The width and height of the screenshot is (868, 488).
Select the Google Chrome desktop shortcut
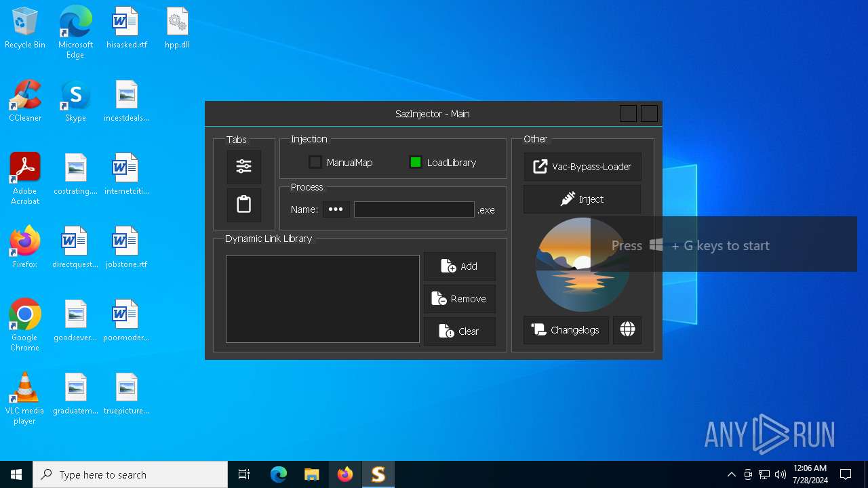coord(25,325)
